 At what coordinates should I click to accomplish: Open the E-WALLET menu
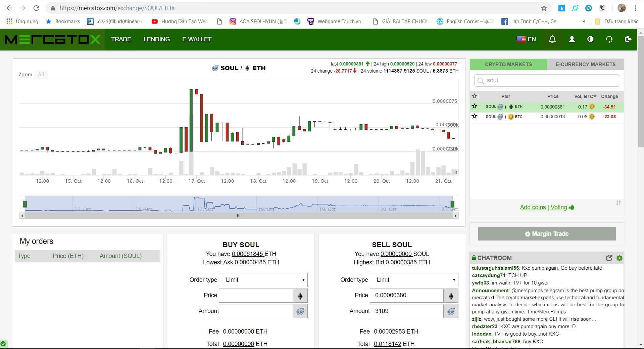197,39
